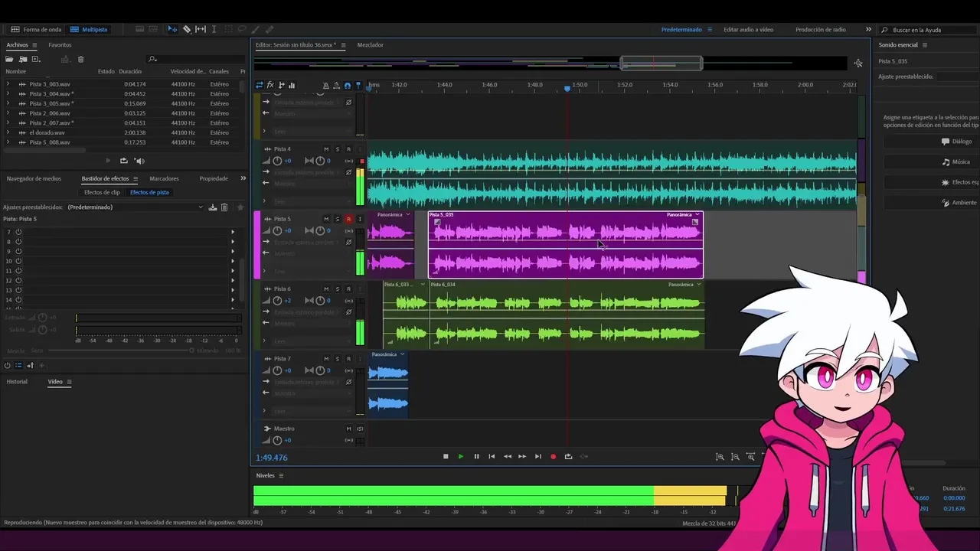This screenshot has height=551, width=980.
Task: Pause playback
Action: point(476,457)
